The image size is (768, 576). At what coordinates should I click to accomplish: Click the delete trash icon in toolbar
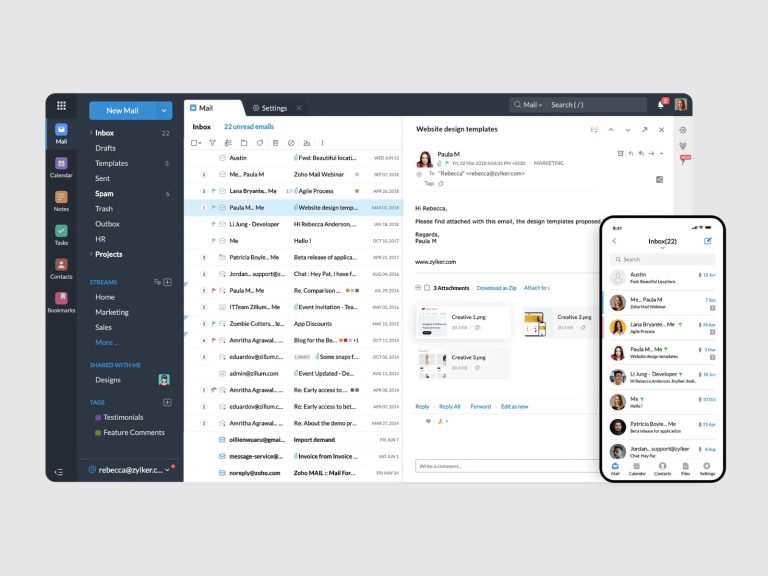[275, 143]
